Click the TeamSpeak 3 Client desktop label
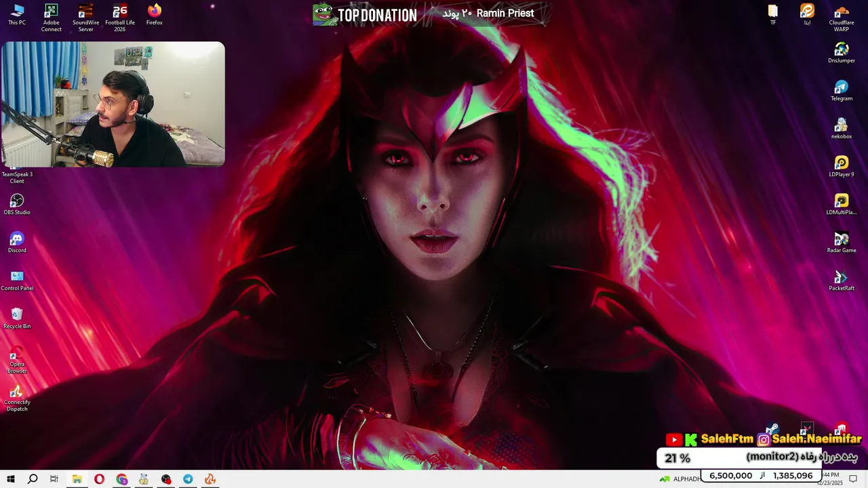The width and height of the screenshot is (868, 488). [17, 178]
